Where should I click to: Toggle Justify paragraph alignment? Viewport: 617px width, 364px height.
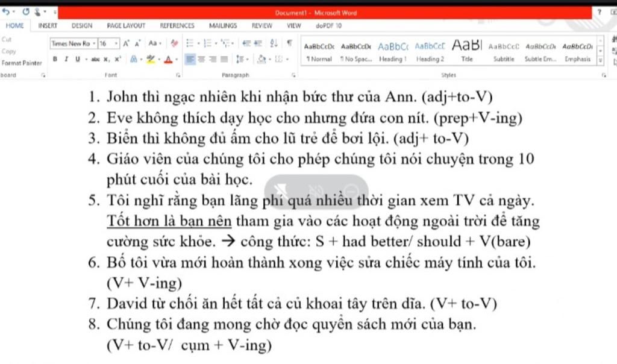click(x=224, y=60)
